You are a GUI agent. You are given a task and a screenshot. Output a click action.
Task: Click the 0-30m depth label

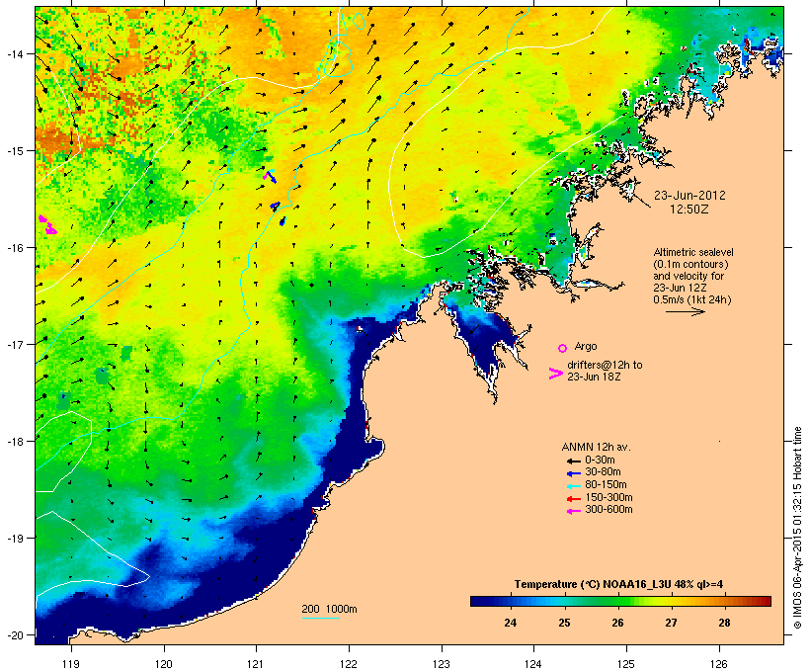click(x=600, y=461)
